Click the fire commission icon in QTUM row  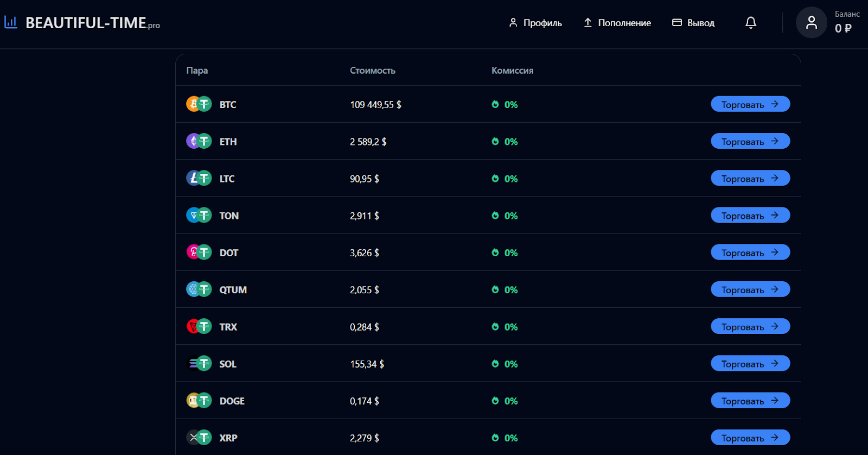[495, 289]
